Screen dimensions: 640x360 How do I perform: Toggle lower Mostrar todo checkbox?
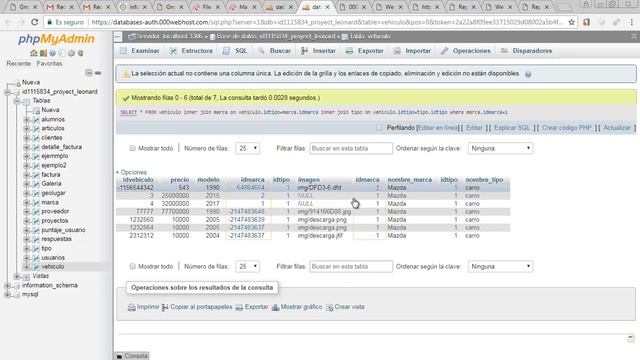pos(132,266)
